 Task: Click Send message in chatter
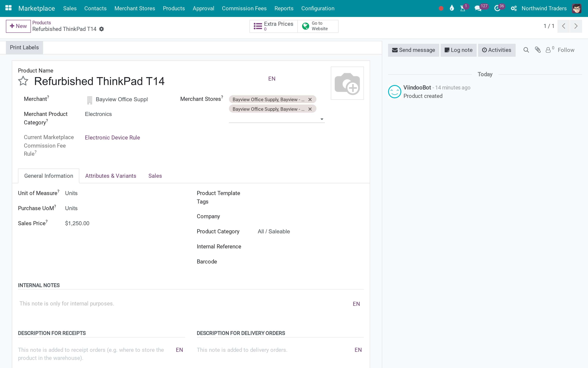pyautogui.click(x=414, y=50)
